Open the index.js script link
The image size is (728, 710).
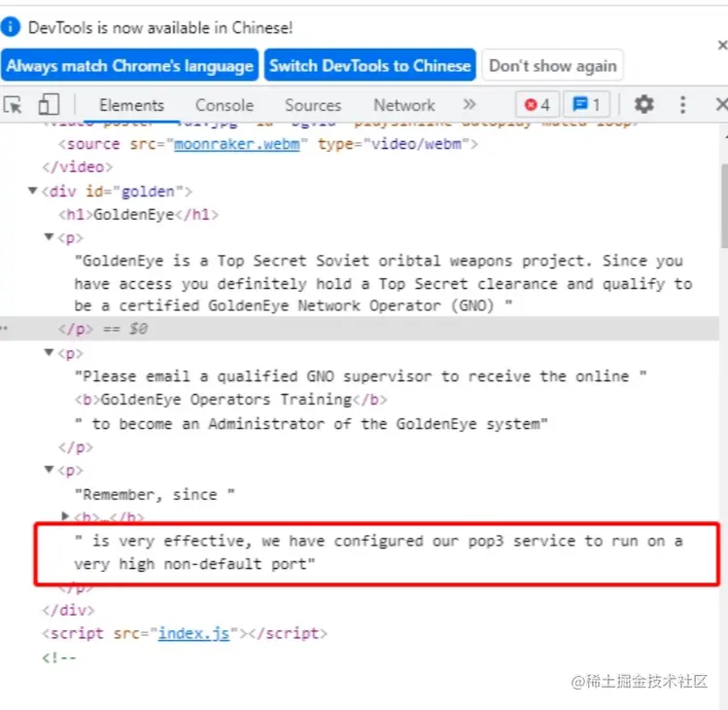193,634
